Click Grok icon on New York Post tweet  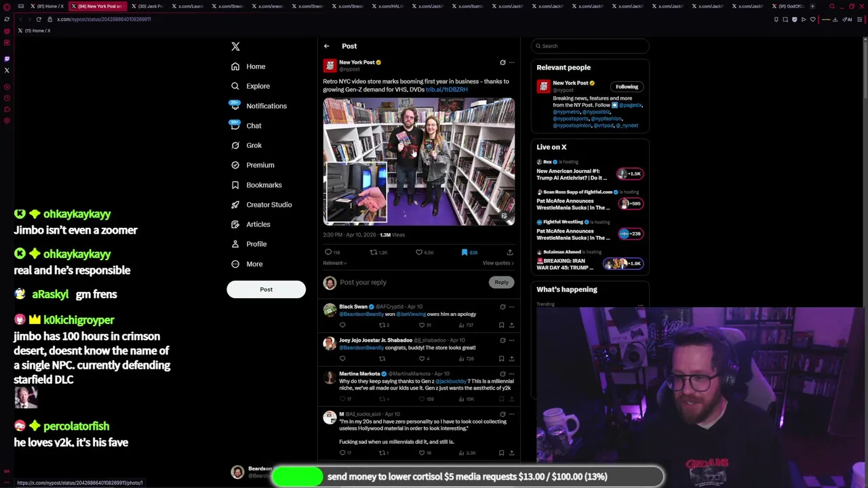[x=502, y=62]
